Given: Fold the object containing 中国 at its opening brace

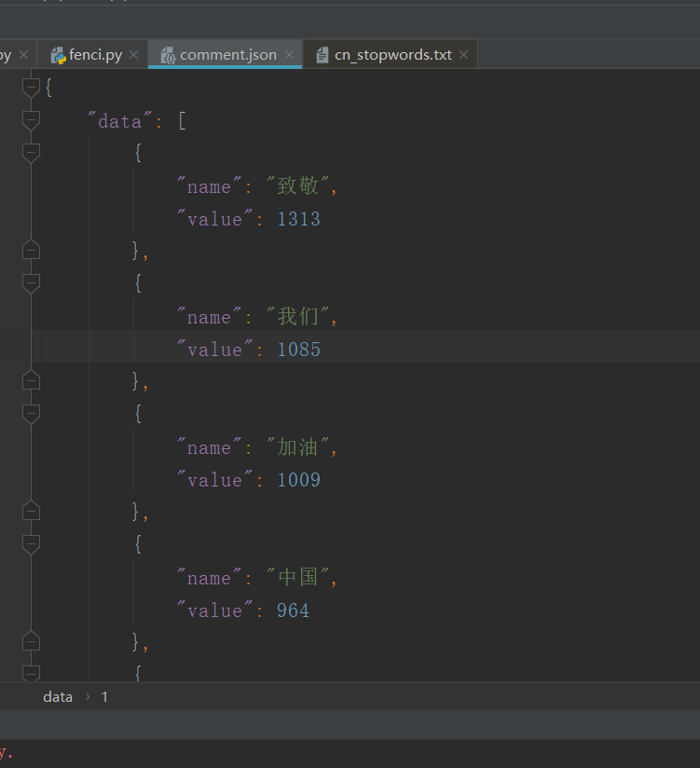Looking at the screenshot, I should click(x=31, y=544).
